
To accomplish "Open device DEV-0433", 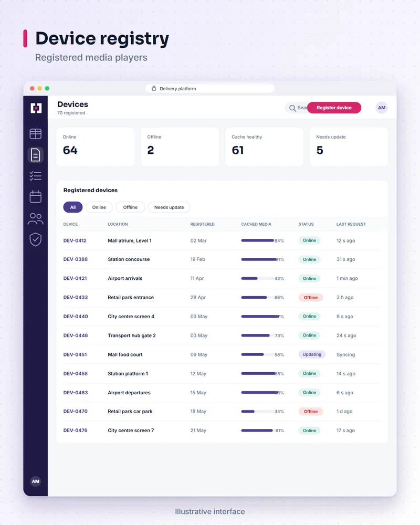I will click(x=76, y=297).
